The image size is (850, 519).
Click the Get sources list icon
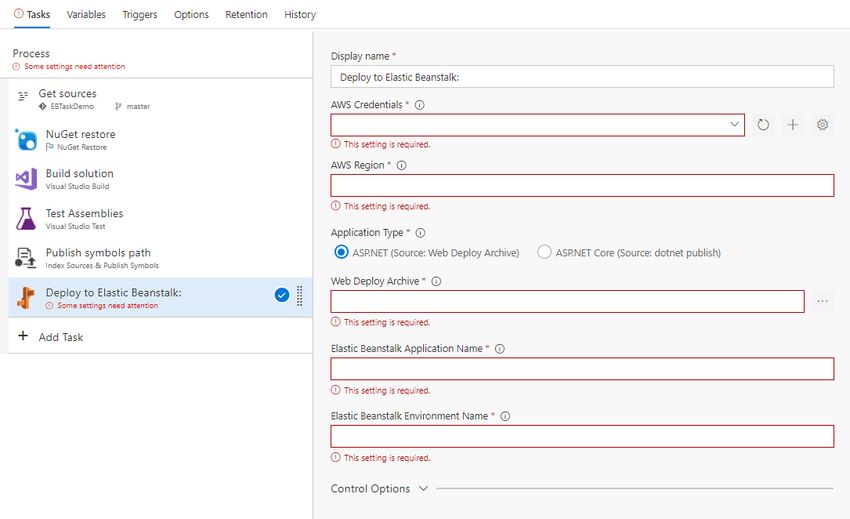click(23, 96)
